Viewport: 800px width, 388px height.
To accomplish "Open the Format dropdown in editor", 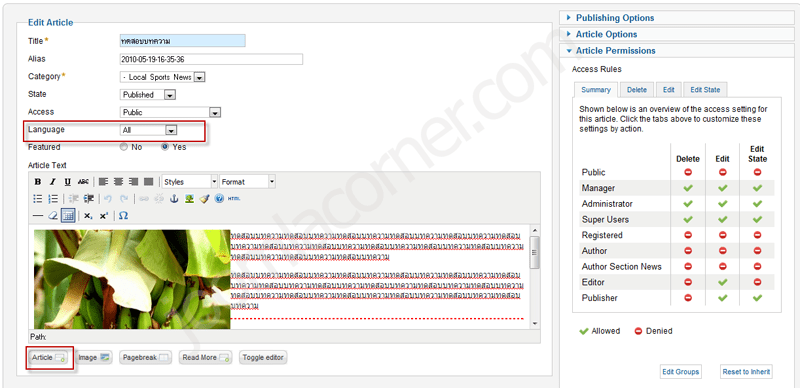I will [247, 182].
